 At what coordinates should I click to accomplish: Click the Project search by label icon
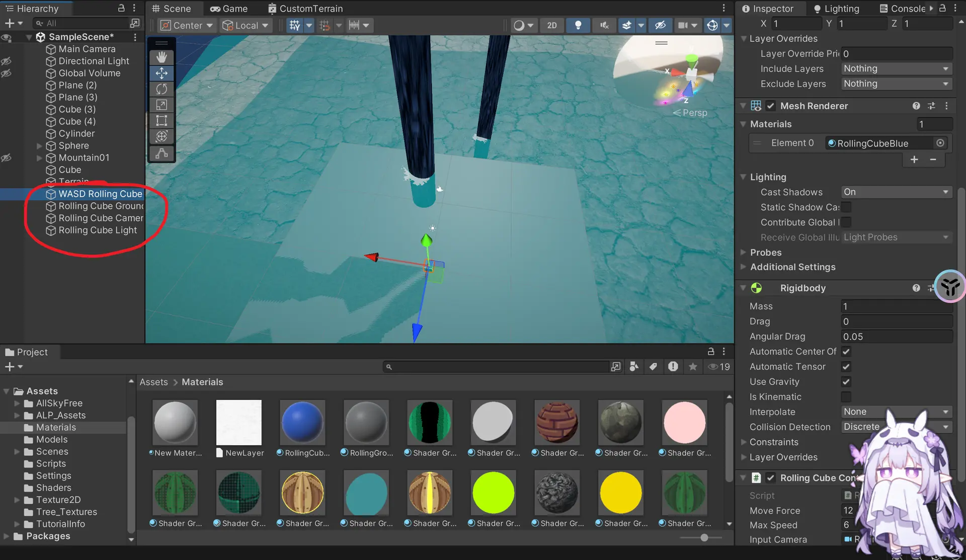[x=653, y=367]
